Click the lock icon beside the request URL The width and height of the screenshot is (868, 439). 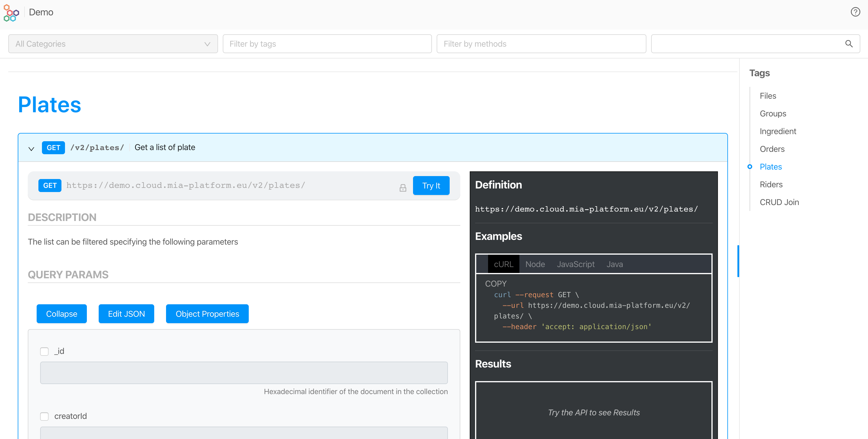coord(403,188)
